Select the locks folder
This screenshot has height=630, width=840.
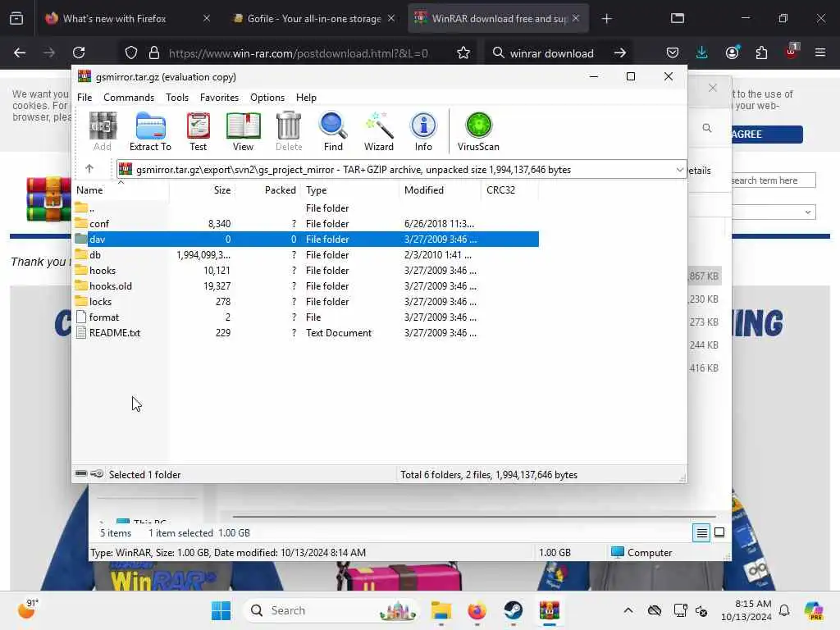[x=305, y=302]
